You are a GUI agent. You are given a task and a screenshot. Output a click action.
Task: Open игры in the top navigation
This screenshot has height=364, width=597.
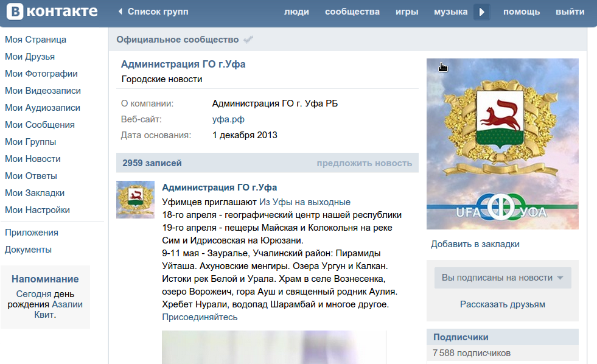click(407, 12)
